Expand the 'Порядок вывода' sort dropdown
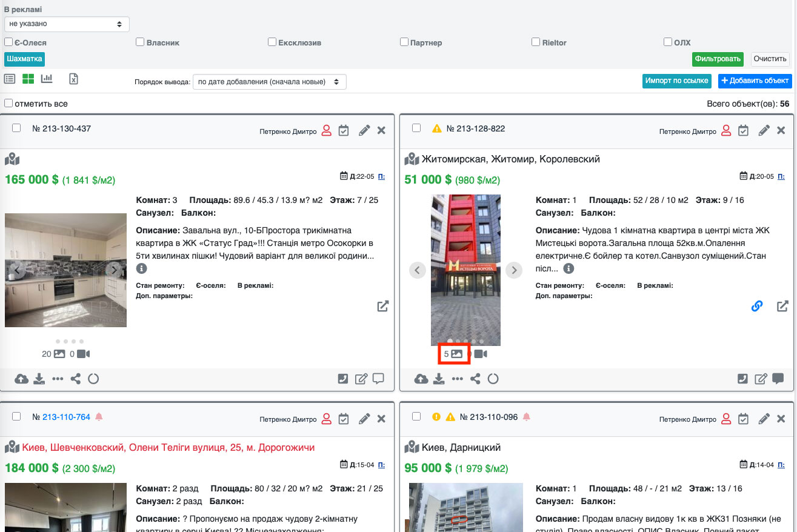This screenshot has width=797, height=532. coord(269,82)
